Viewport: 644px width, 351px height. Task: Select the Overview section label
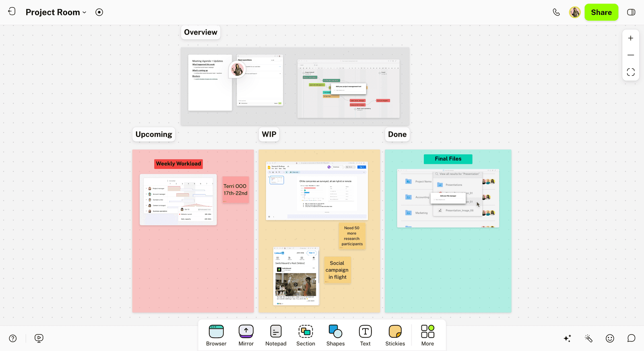200,32
